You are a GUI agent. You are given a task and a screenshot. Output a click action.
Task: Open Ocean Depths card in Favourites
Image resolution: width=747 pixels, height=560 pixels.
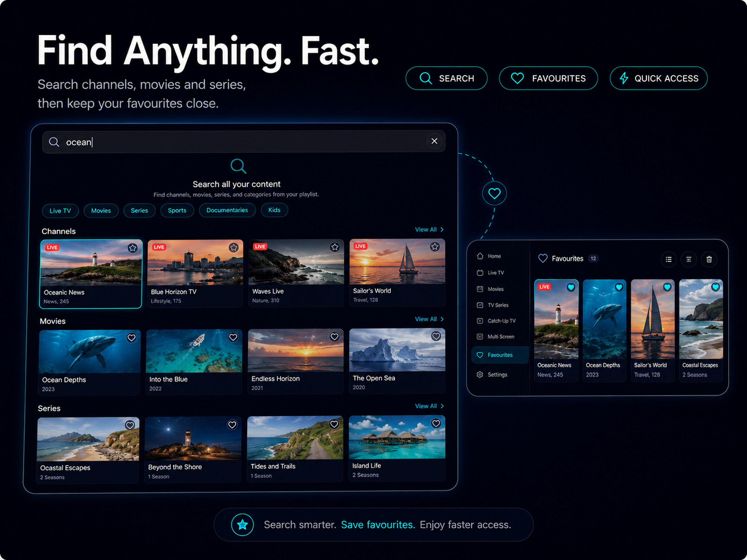pyautogui.click(x=604, y=331)
